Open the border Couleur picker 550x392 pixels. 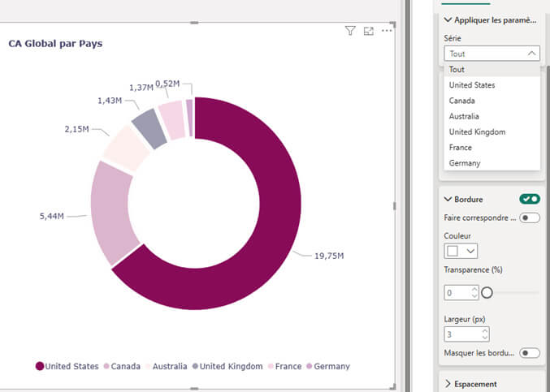pos(461,252)
